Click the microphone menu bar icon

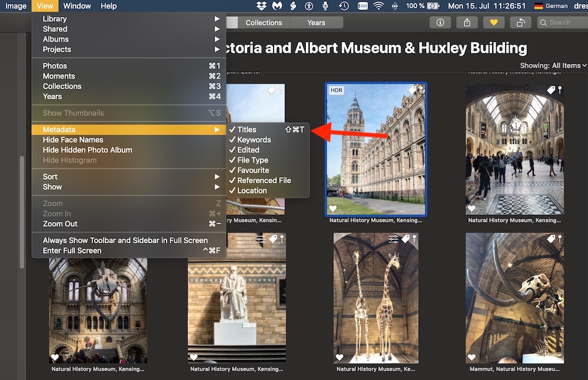325,6
